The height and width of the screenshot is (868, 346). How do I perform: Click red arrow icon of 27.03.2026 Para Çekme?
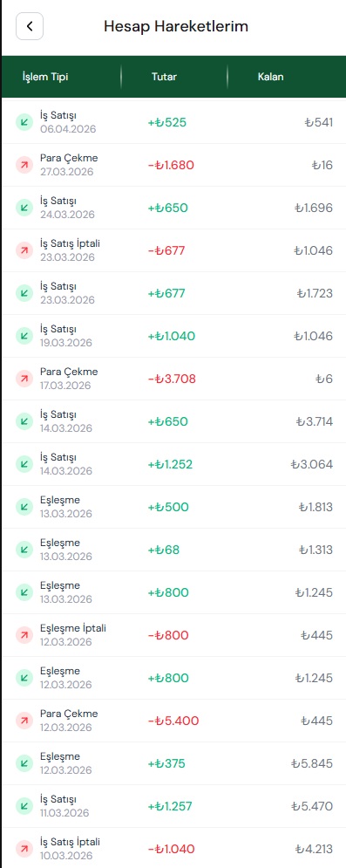tap(24, 165)
